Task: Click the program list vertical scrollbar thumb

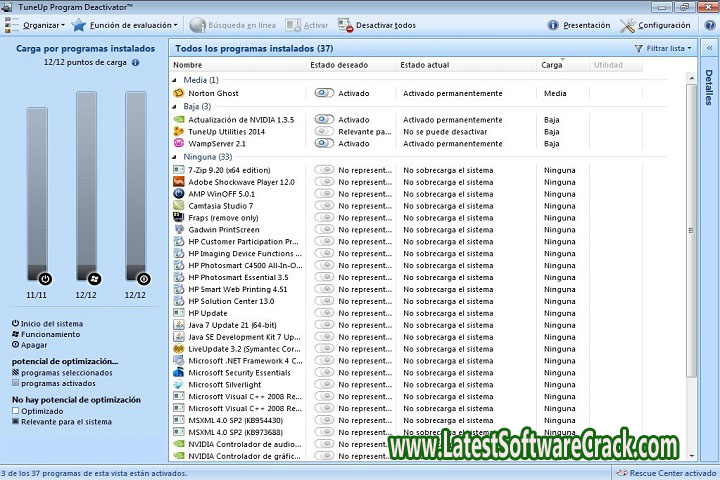Action: (691, 231)
